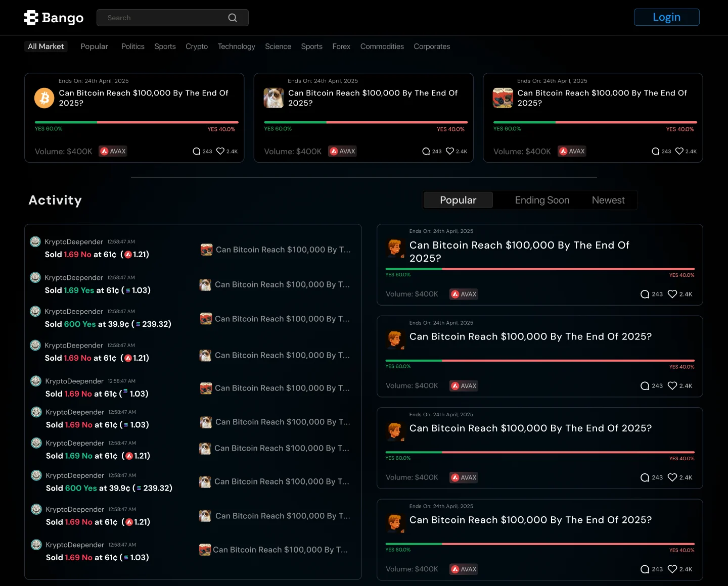Click "YES 40.0%" on the Batman meme card
728x586 pixels.
click(x=680, y=129)
